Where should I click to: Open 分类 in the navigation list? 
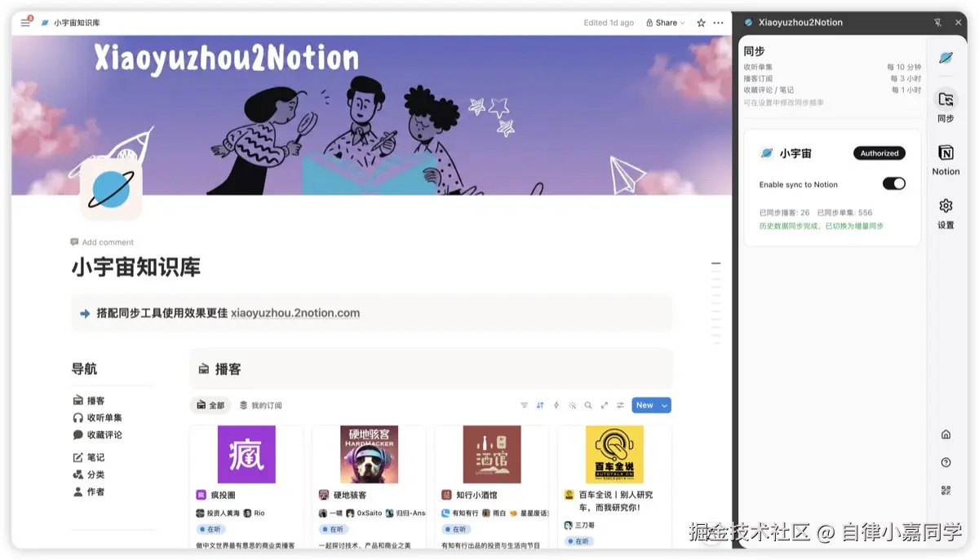89,474
